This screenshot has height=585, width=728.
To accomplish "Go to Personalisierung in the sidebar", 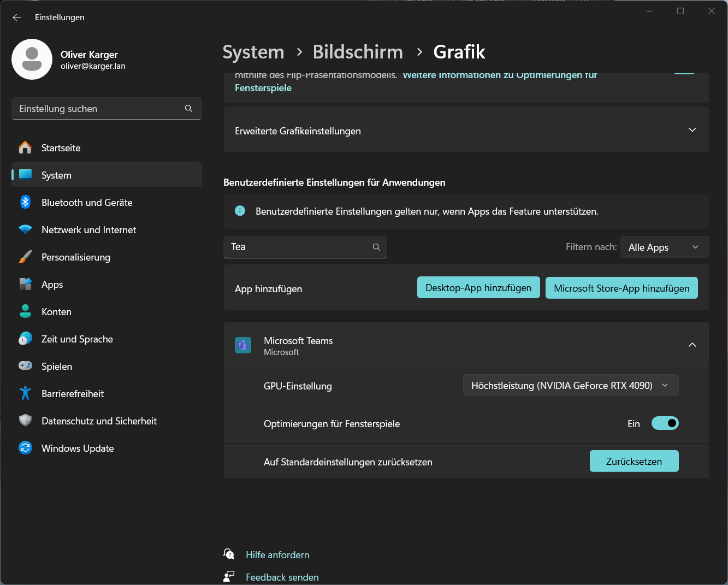I will point(76,257).
